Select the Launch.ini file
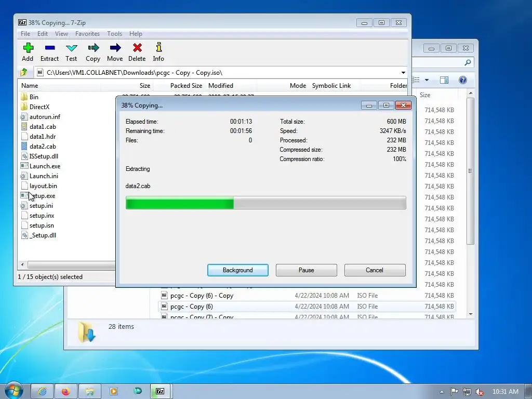532x399 pixels. (x=39, y=176)
